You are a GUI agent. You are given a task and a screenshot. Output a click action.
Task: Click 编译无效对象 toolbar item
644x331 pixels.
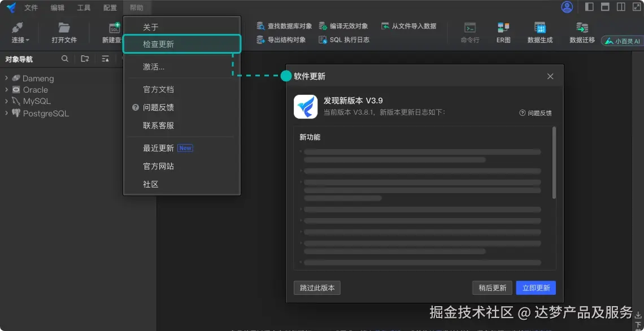coord(343,26)
